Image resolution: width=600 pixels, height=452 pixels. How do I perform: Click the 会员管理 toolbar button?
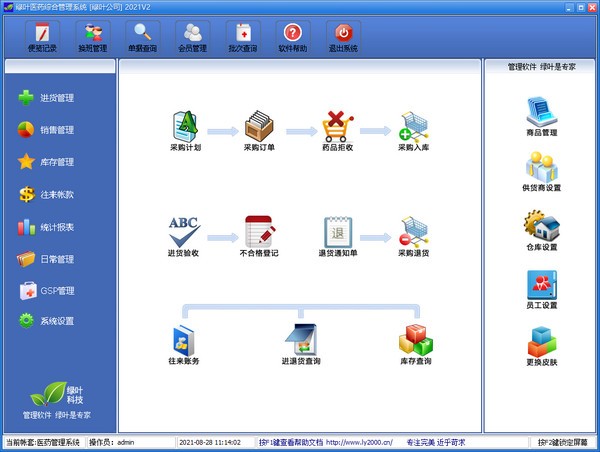pyautogui.click(x=192, y=38)
